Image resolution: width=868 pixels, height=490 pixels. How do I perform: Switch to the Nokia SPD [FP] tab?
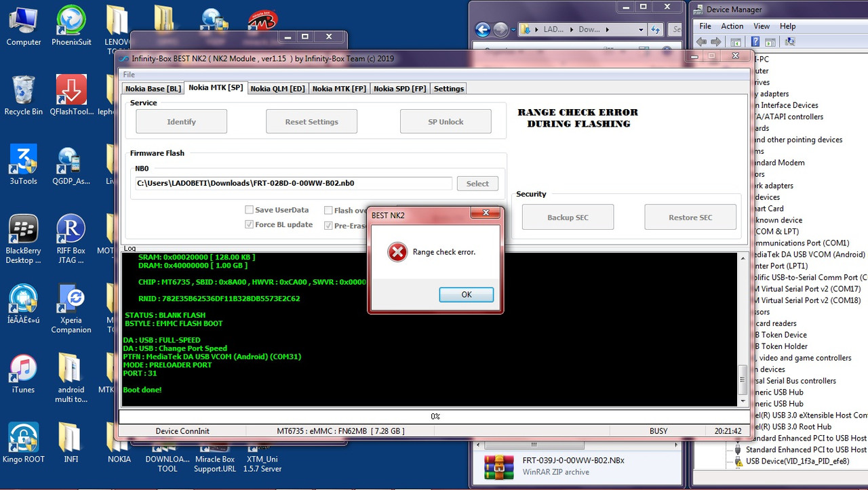(x=400, y=89)
